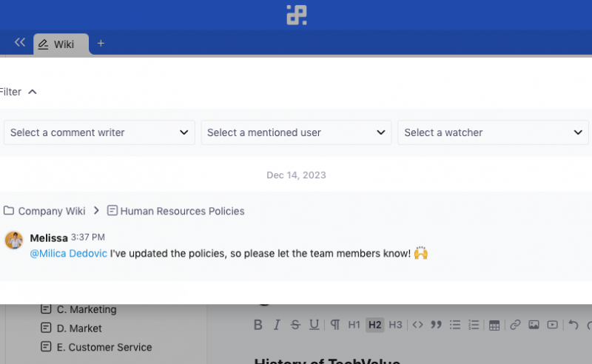
Task: Insert a table from the toolbar
Action: 494,325
